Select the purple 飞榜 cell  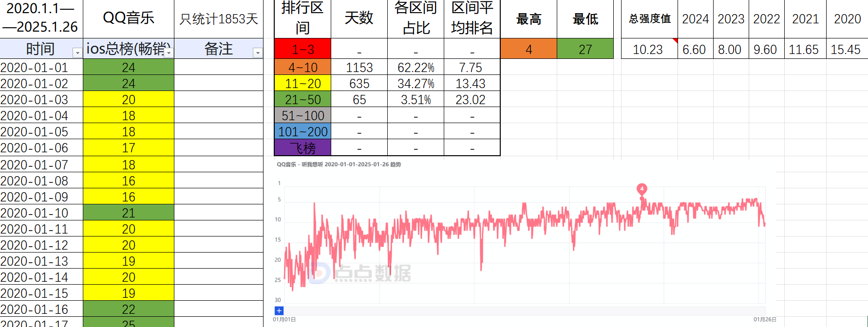302,147
